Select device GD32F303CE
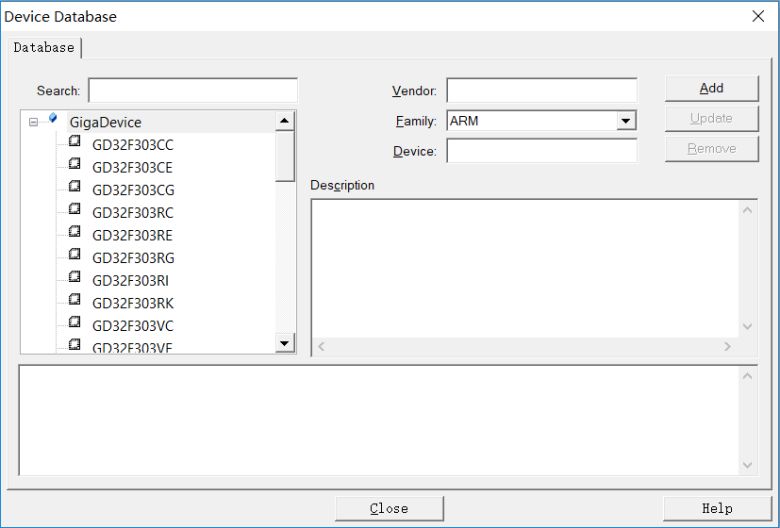This screenshot has width=780, height=528. (132, 168)
